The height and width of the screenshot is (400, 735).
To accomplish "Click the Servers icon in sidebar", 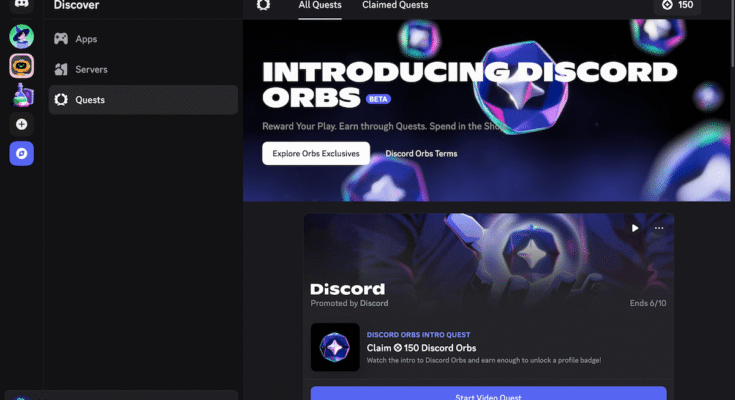I will 61,69.
